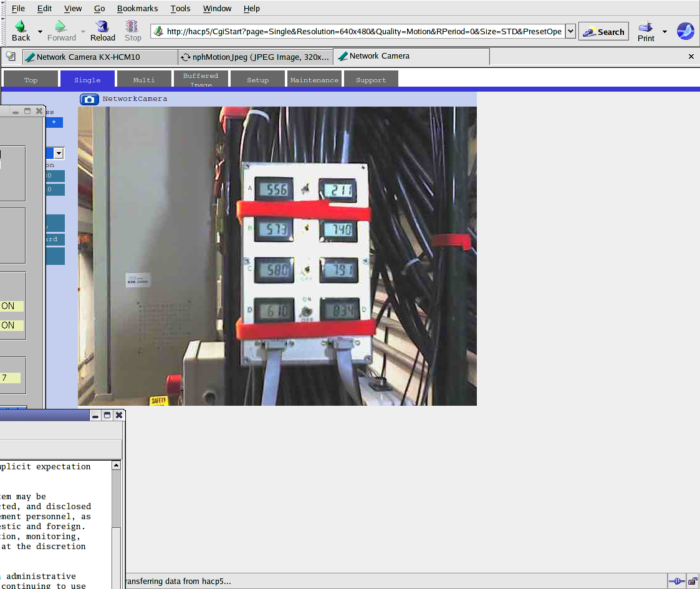
Task: Click the camera snapshot icon
Action: (89, 99)
